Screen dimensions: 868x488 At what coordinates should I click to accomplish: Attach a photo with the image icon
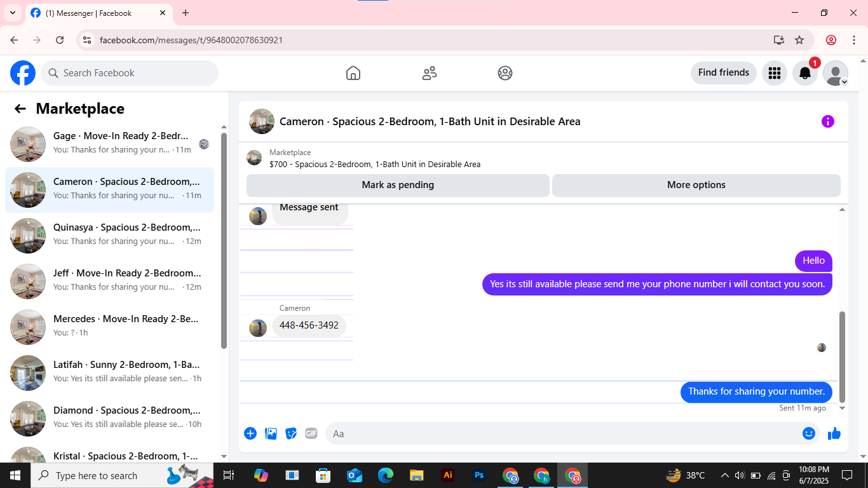[x=271, y=433]
